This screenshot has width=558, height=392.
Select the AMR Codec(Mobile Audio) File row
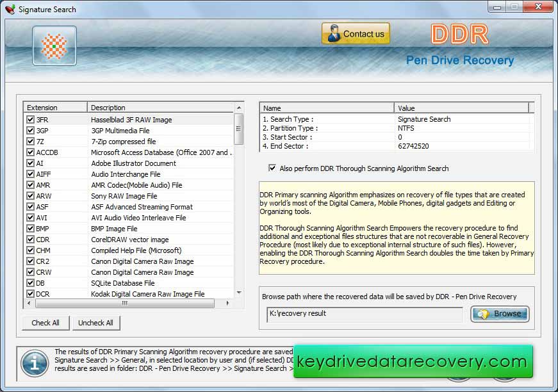tap(129, 185)
